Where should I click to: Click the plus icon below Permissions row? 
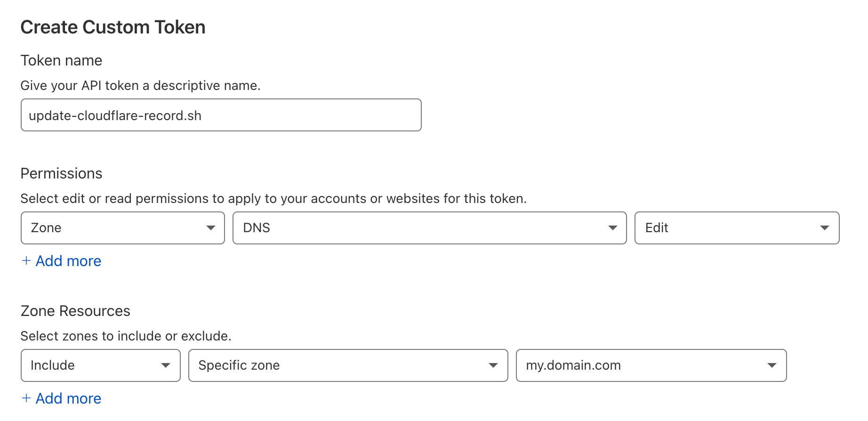[x=26, y=260]
